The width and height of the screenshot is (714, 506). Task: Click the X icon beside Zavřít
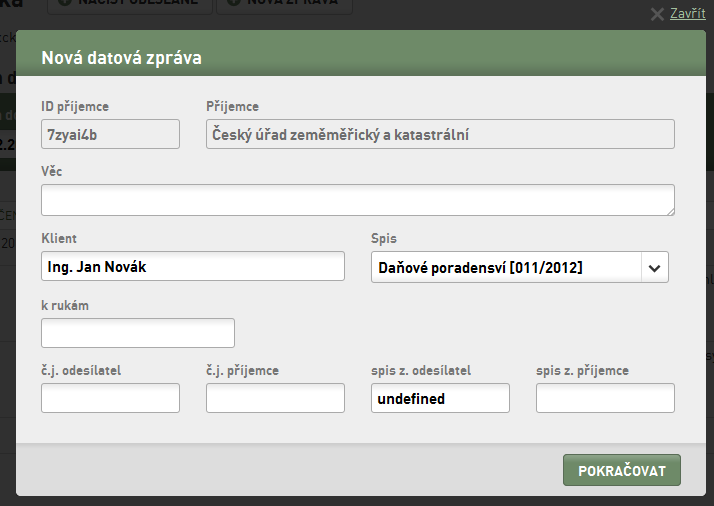(x=657, y=14)
